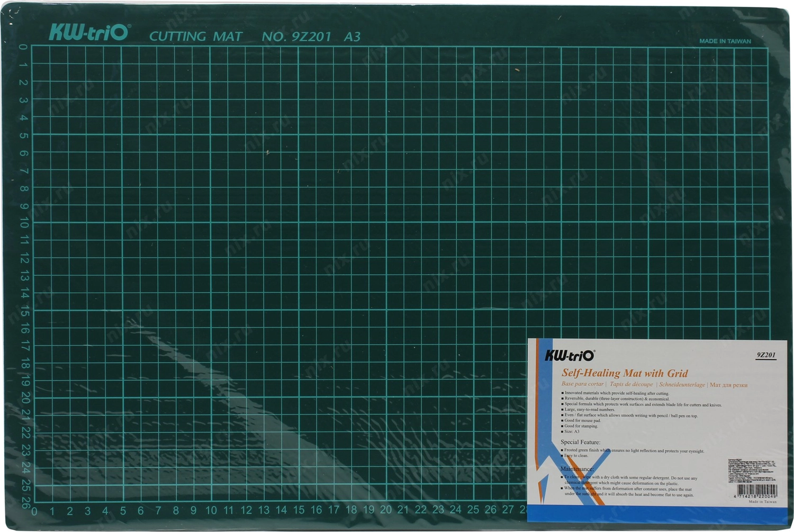Select the "CUTTING MAT" title text
794x532 pixels.
pos(195,37)
